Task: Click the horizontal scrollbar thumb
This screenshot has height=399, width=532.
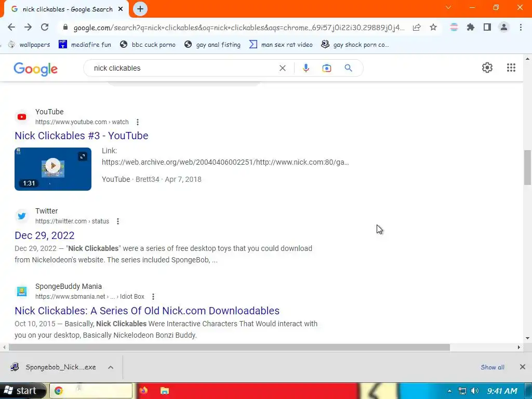Action: [229, 348]
